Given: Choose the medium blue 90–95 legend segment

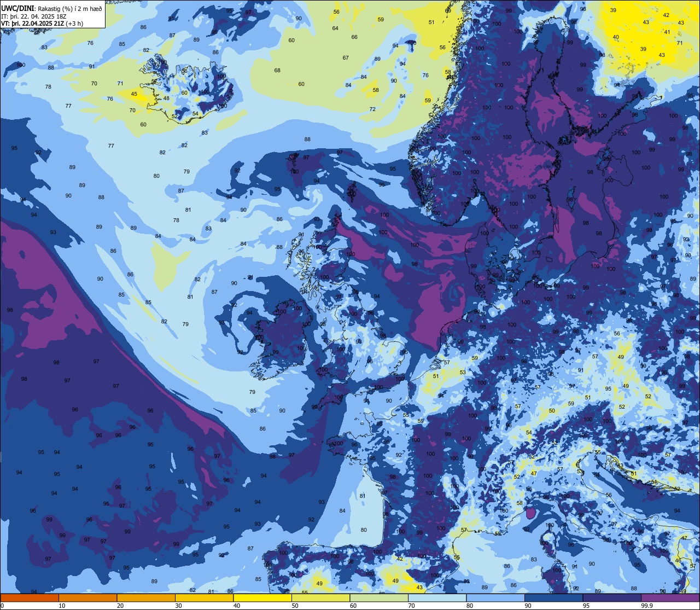Looking at the screenshot, I should click(553, 597).
